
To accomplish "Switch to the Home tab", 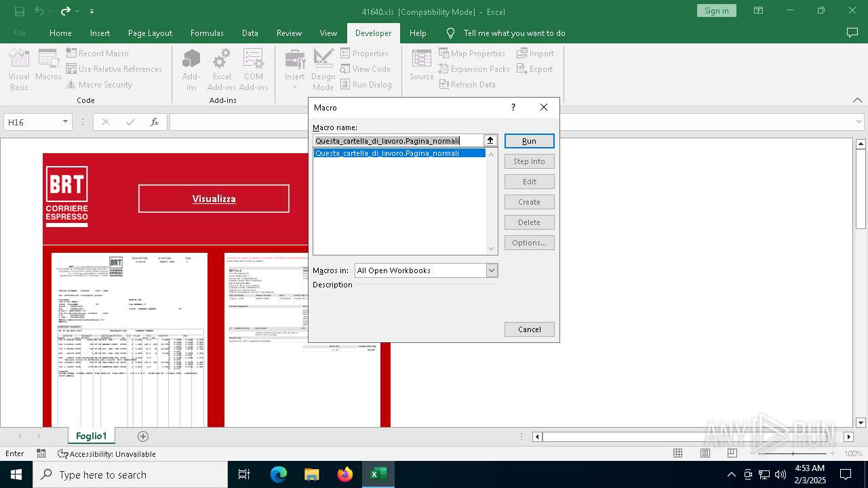I will point(60,33).
